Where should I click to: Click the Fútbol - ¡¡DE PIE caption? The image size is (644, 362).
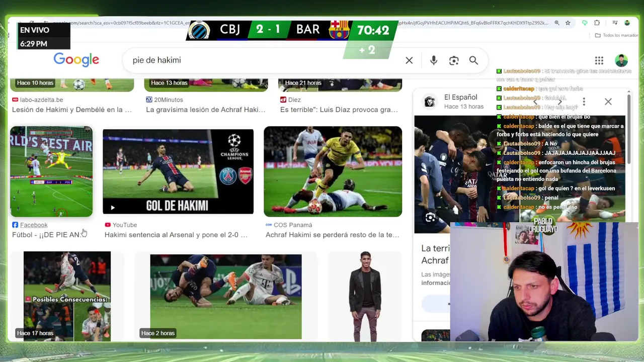[x=46, y=235]
